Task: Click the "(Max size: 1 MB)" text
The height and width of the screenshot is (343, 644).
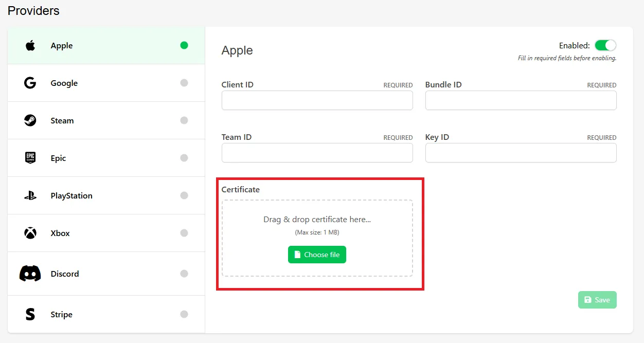Action: (317, 232)
